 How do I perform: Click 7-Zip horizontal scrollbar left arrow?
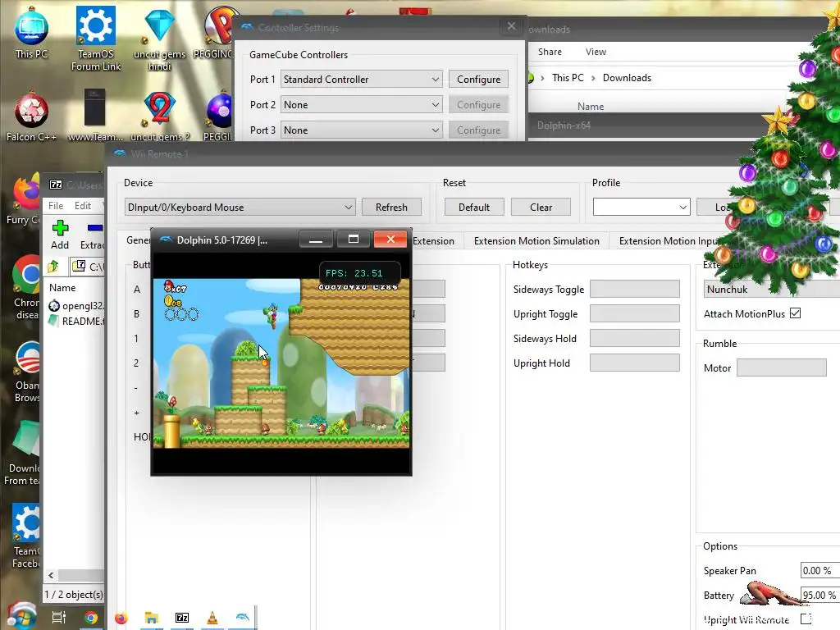(51, 575)
